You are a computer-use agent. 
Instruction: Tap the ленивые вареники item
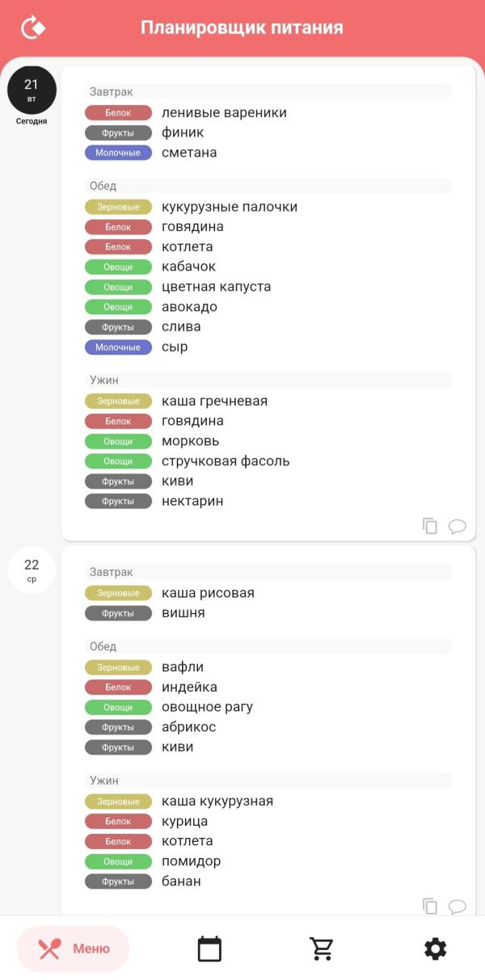pyautogui.click(x=224, y=113)
